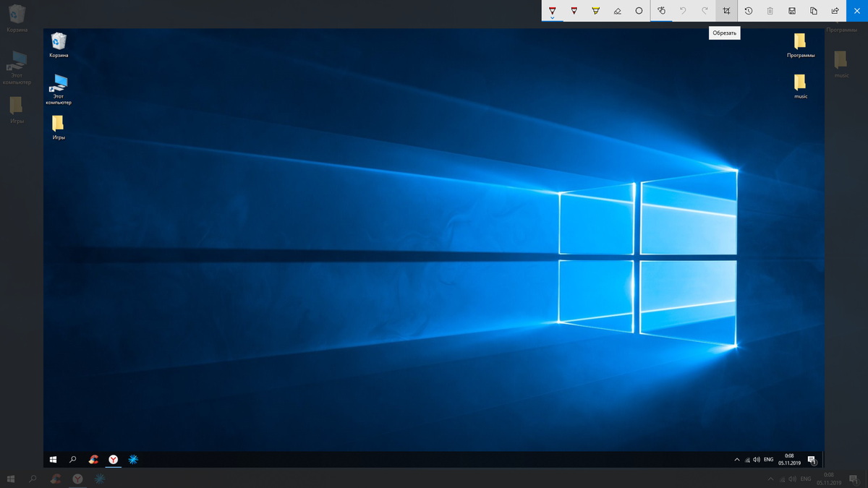This screenshot has width=868, height=488.
Task: Open Yandex Browser on dimmed outer taskbar
Action: coord(77,479)
